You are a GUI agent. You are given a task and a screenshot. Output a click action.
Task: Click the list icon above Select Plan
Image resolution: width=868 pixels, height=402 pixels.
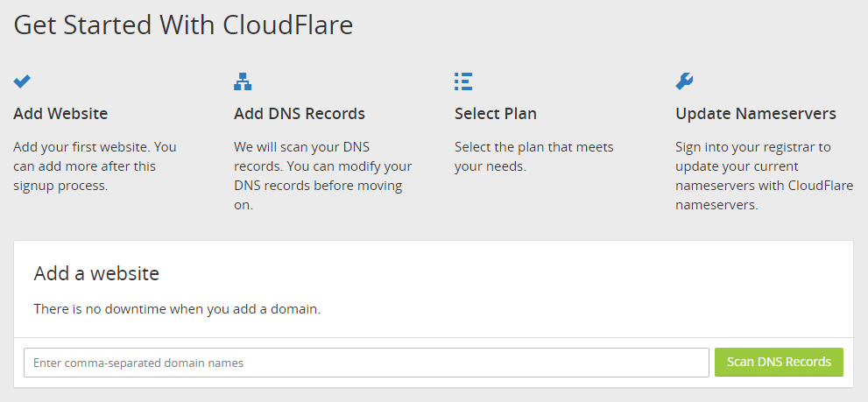point(463,81)
